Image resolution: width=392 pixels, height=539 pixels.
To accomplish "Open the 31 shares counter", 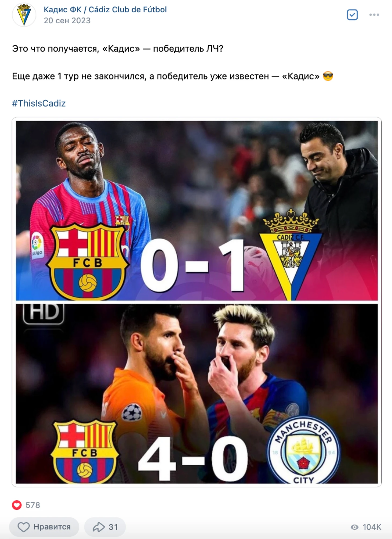I will click(x=113, y=527).
